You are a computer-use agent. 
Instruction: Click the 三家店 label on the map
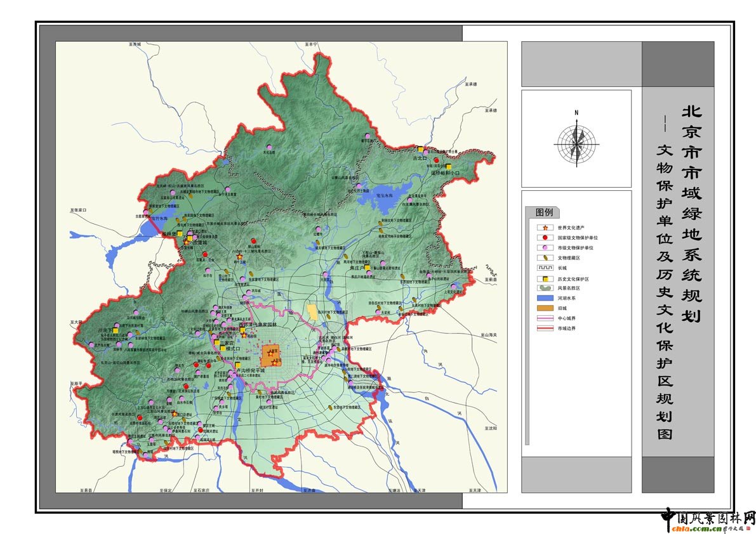coord(228,343)
